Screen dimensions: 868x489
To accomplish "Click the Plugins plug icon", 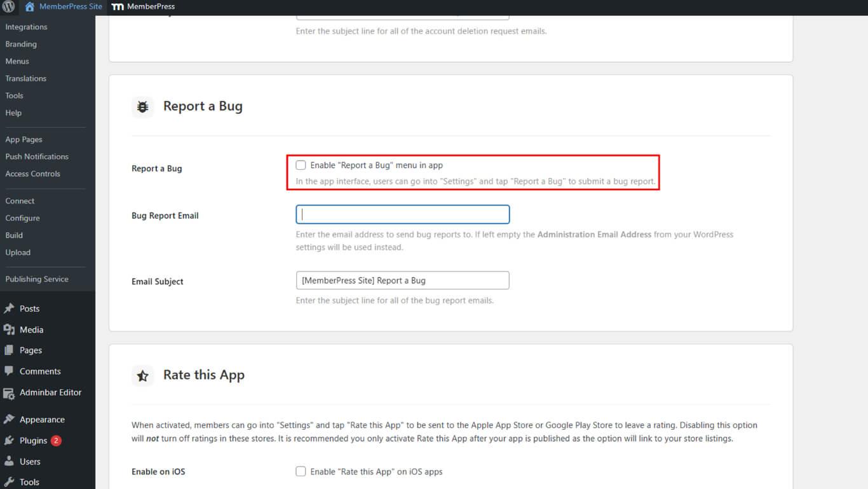I will 9,440.
